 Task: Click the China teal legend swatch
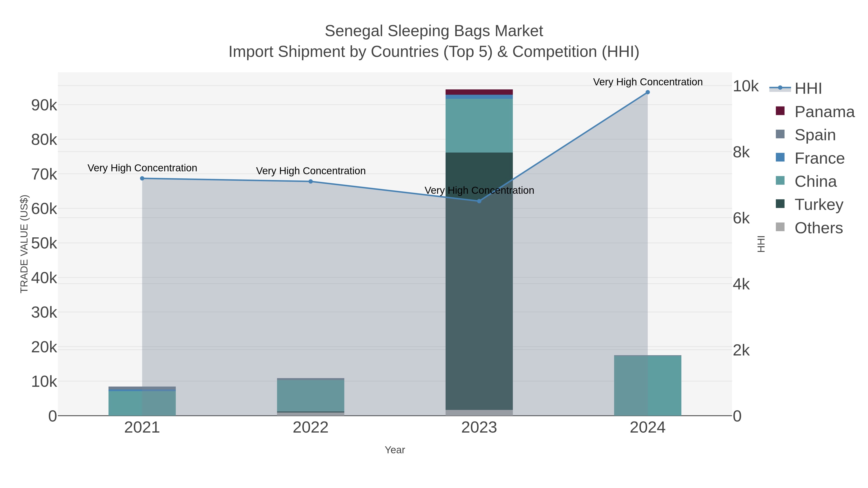point(780,180)
